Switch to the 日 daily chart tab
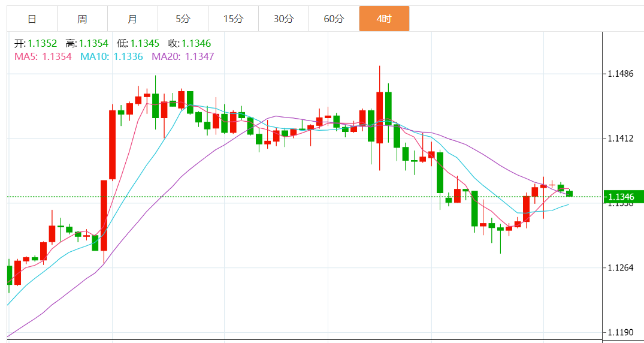 (x=32, y=19)
